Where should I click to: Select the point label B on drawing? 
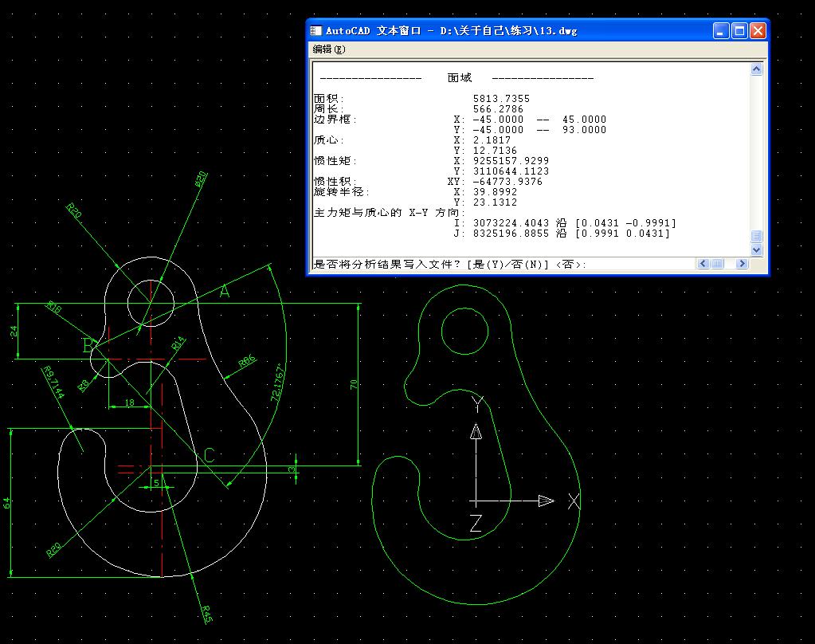(x=89, y=345)
